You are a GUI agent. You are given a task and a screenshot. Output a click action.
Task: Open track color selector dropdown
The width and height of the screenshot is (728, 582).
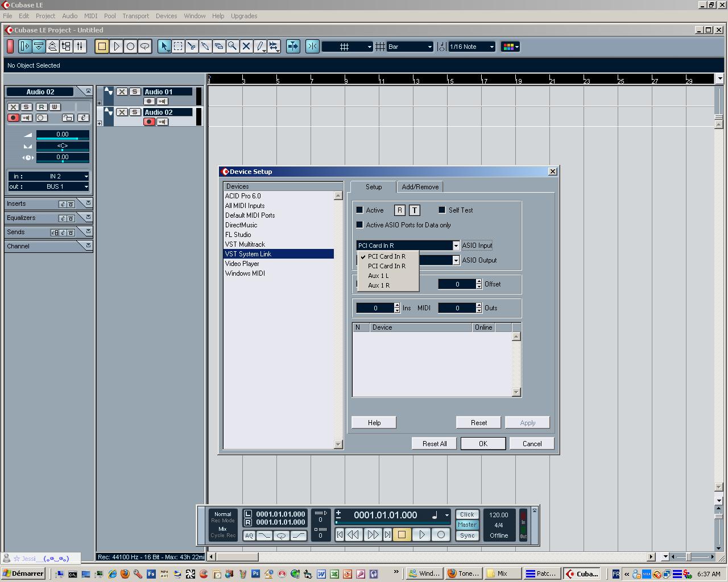510,47
